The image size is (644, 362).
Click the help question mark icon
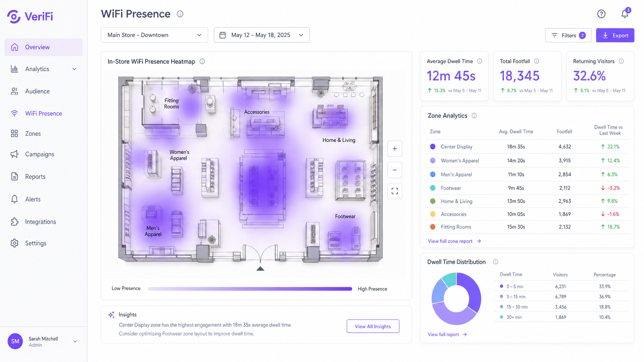coord(601,13)
